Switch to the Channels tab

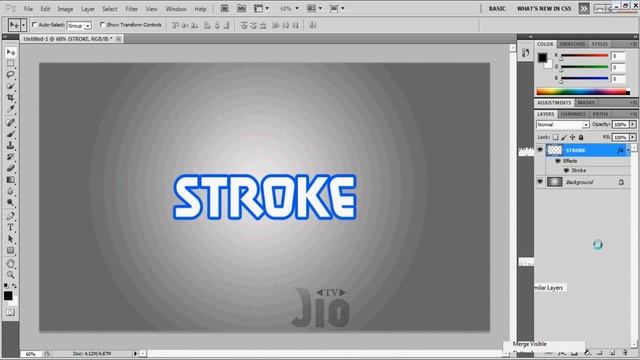click(573, 114)
